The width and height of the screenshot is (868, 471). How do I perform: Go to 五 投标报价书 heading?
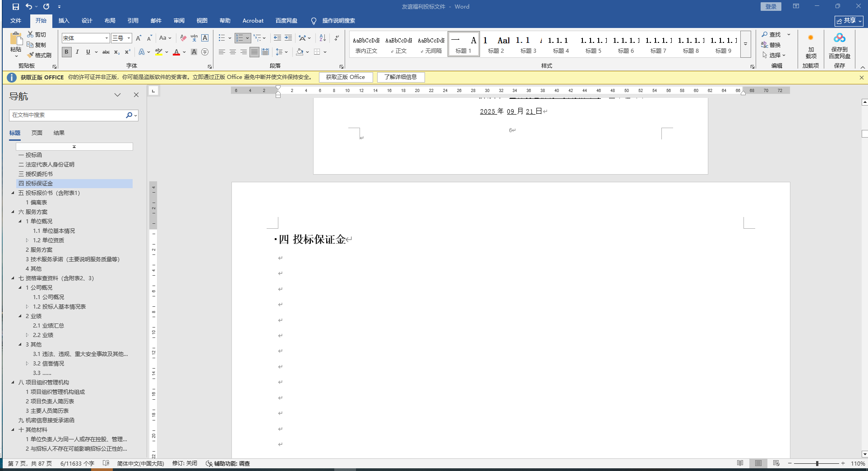(x=49, y=193)
